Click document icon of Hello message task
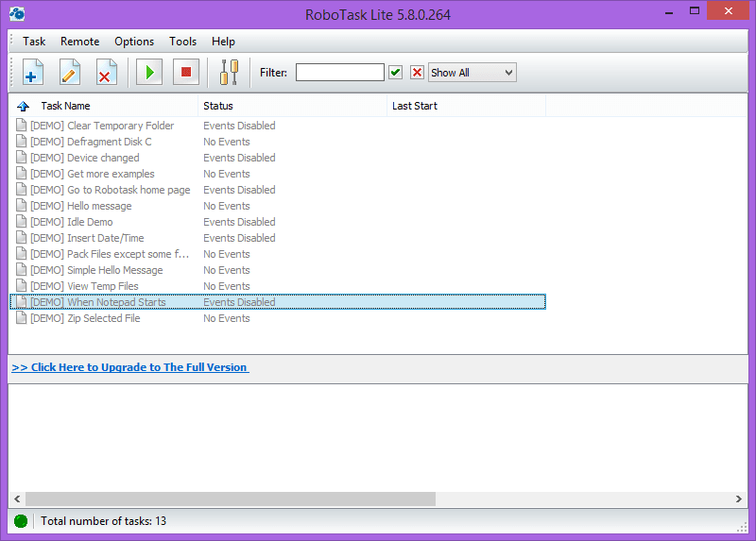The image size is (756, 541). pyautogui.click(x=21, y=205)
